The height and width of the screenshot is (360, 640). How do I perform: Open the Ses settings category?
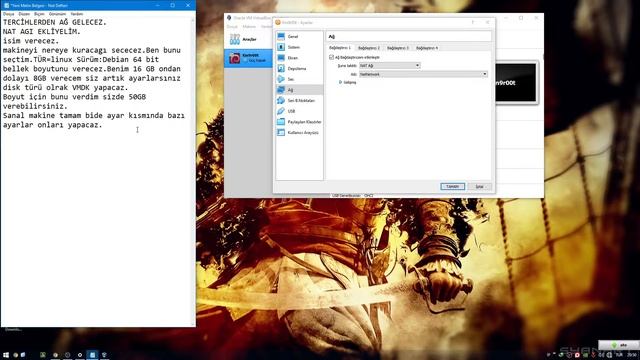coord(299,79)
